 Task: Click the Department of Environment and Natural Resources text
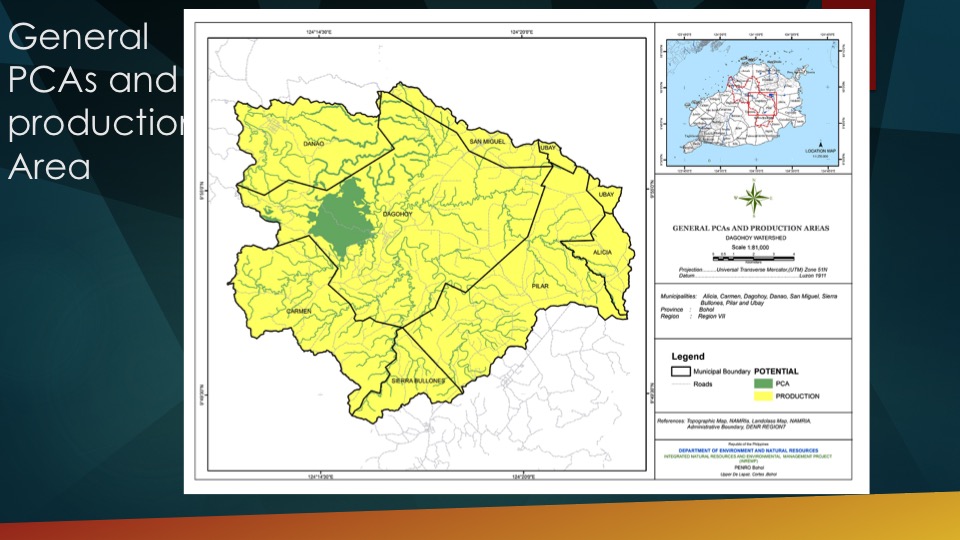pyautogui.click(x=756, y=450)
